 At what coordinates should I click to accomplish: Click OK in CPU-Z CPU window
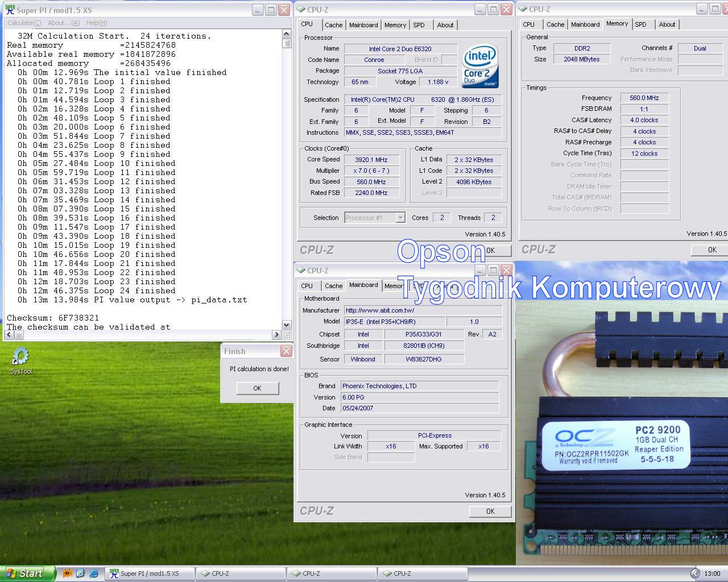(x=491, y=250)
